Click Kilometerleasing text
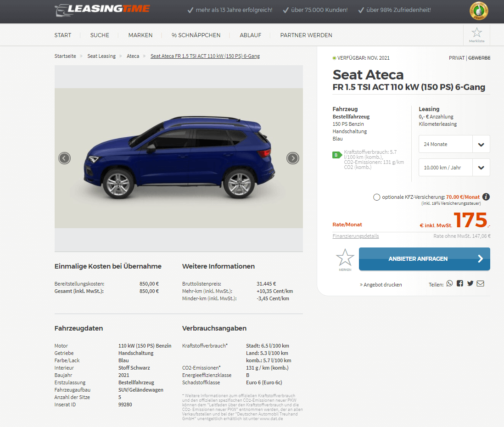Screen dimensions: 504x427 pyautogui.click(x=438, y=124)
